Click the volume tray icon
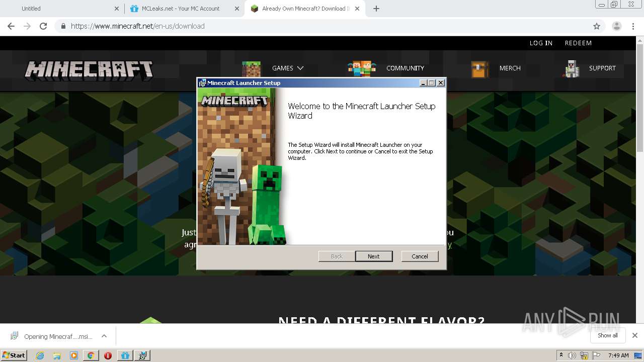 [x=572, y=355]
